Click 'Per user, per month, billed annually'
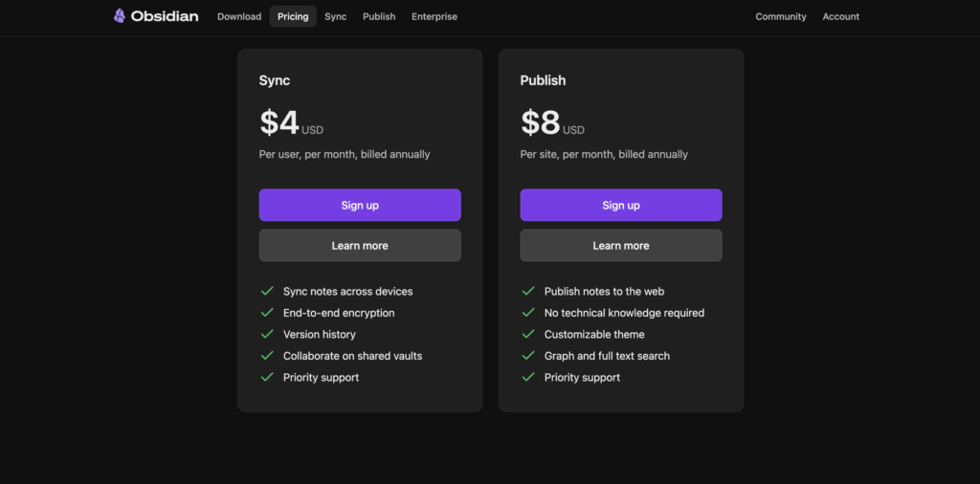The width and height of the screenshot is (980, 484). (x=345, y=154)
